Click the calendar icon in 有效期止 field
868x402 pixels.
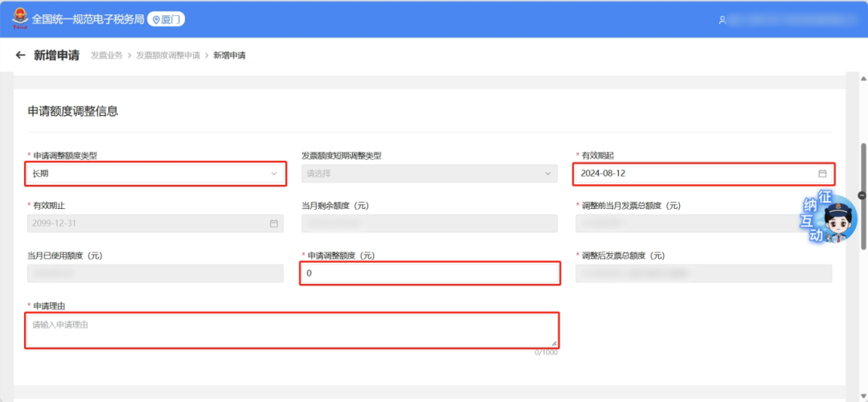point(273,224)
